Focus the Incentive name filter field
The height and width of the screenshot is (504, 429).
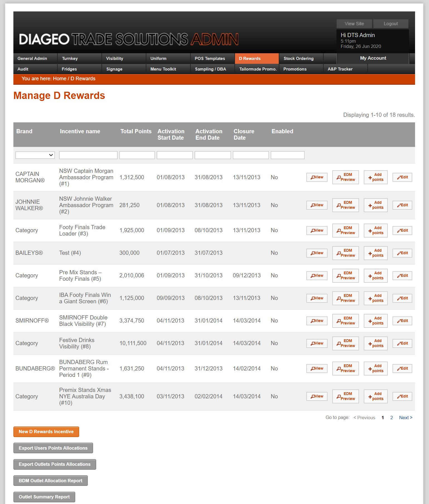pos(88,155)
